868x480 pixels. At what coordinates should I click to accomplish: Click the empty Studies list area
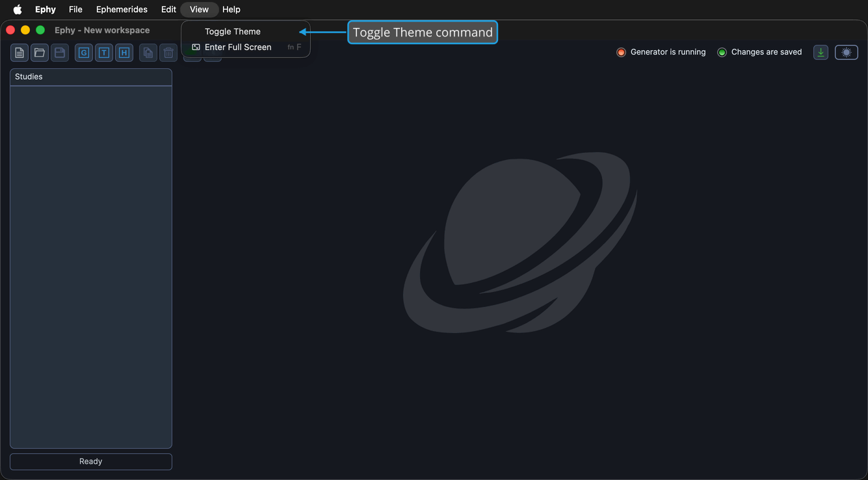(91, 267)
